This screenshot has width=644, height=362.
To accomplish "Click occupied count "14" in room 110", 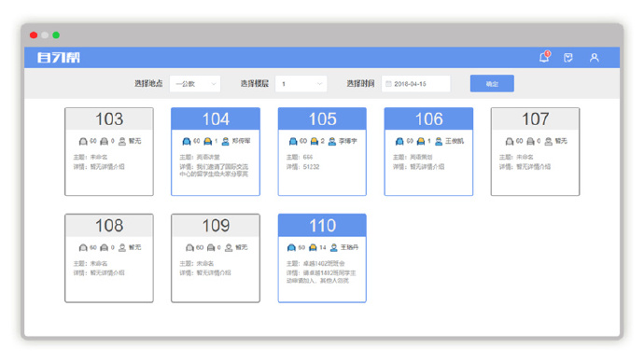I will [x=323, y=247].
